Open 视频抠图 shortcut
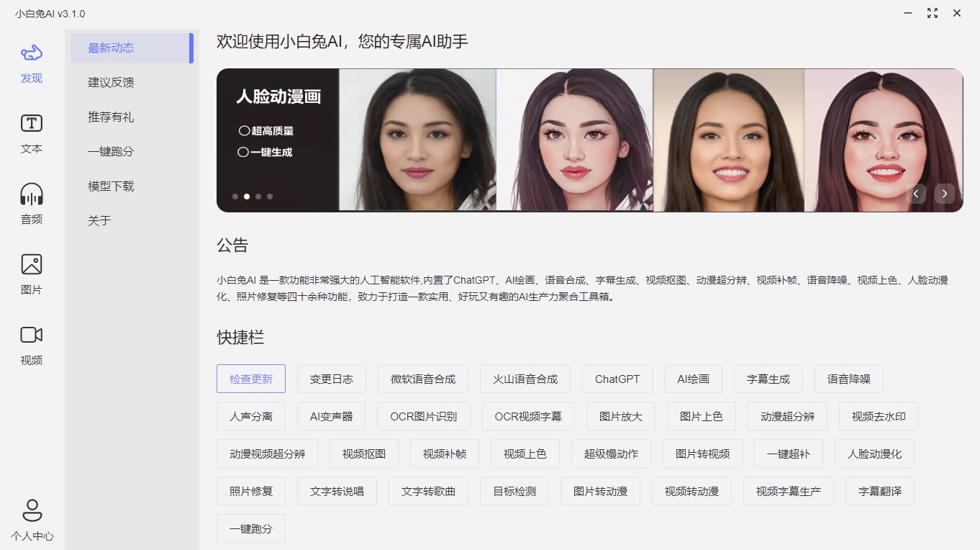This screenshot has height=550, width=980. pyautogui.click(x=364, y=454)
